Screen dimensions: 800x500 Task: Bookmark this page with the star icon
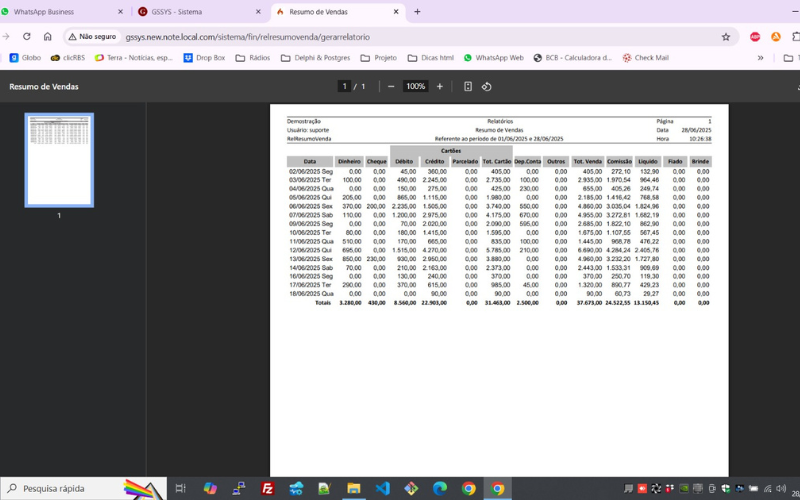[724, 36]
